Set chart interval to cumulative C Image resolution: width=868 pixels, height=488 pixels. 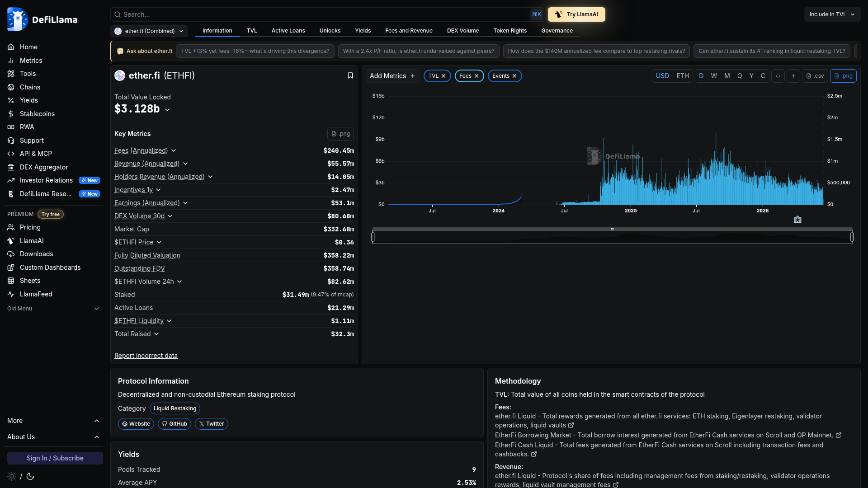pos(763,76)
